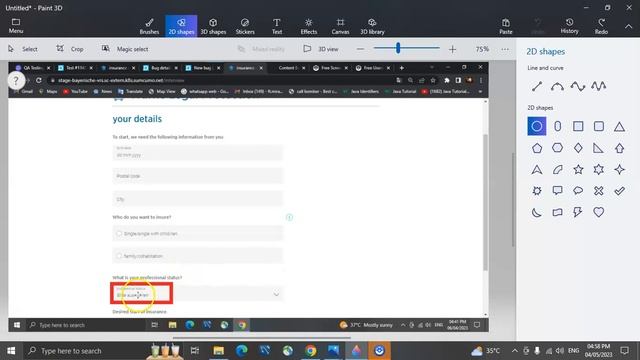Open the notification center icon
Image resolution: width=640 pixels, height=360 pixels.
(x=624, y=351)
